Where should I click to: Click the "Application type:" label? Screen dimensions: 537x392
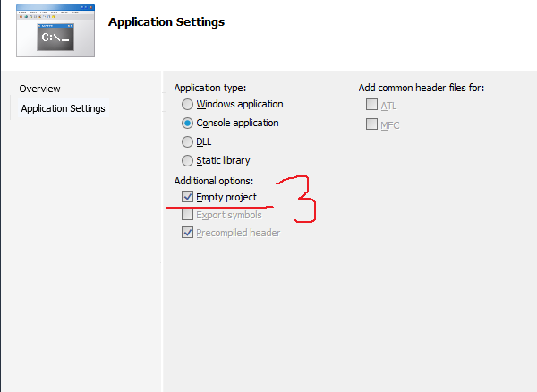coord(209,88)
